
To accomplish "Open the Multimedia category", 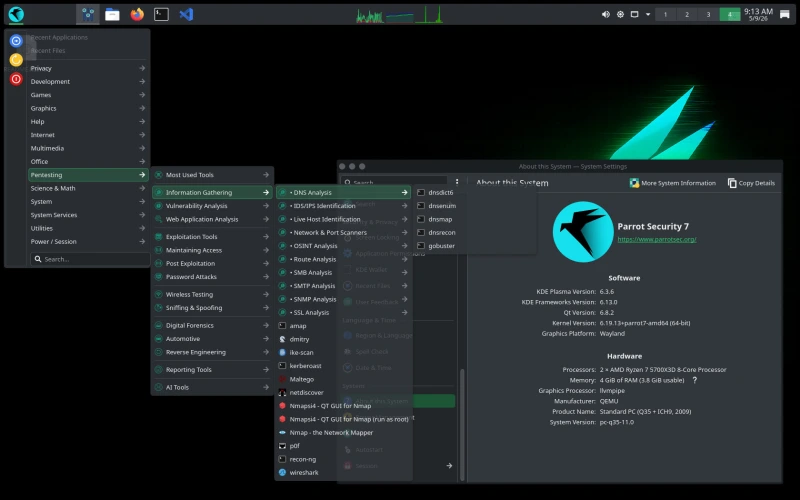I will (88, 148).
